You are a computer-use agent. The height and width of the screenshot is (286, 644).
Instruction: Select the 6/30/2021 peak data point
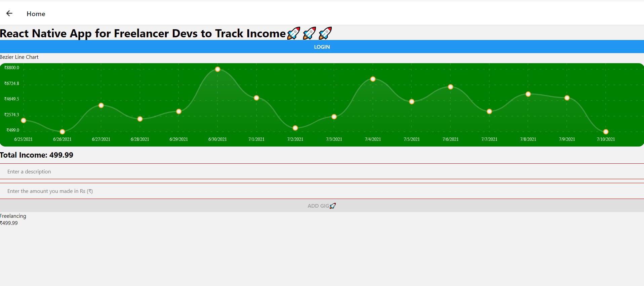coord(217,69)
